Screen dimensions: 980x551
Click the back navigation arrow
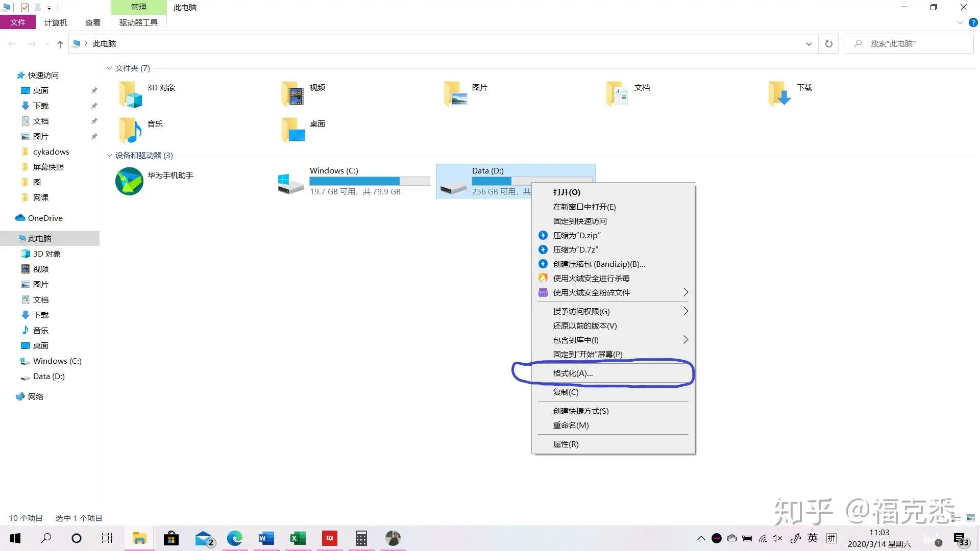tap(12, 43)
